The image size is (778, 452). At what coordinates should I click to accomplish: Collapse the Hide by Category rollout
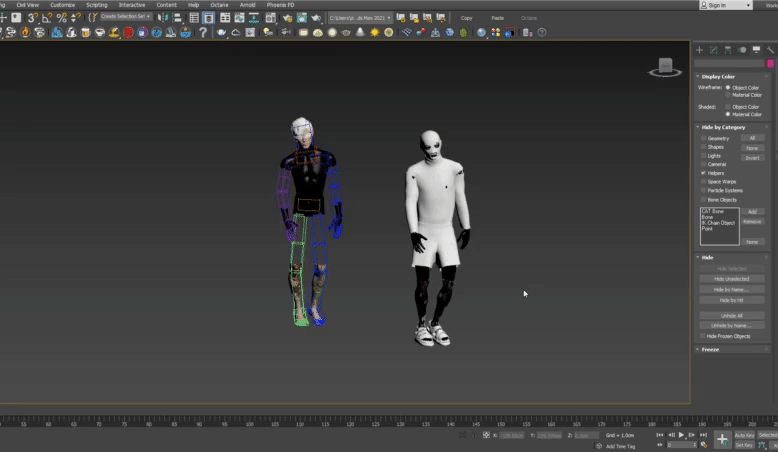click(x=723, y=127)
